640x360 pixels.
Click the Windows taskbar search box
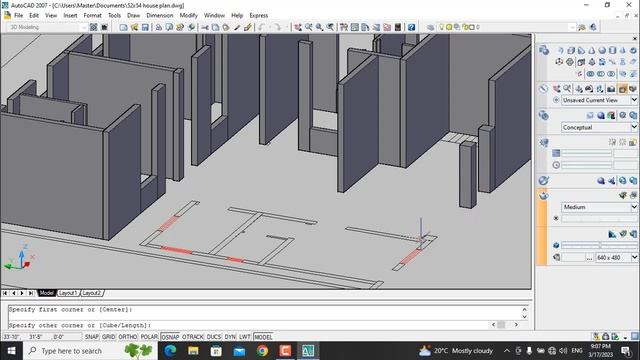[x=90, y=351]
